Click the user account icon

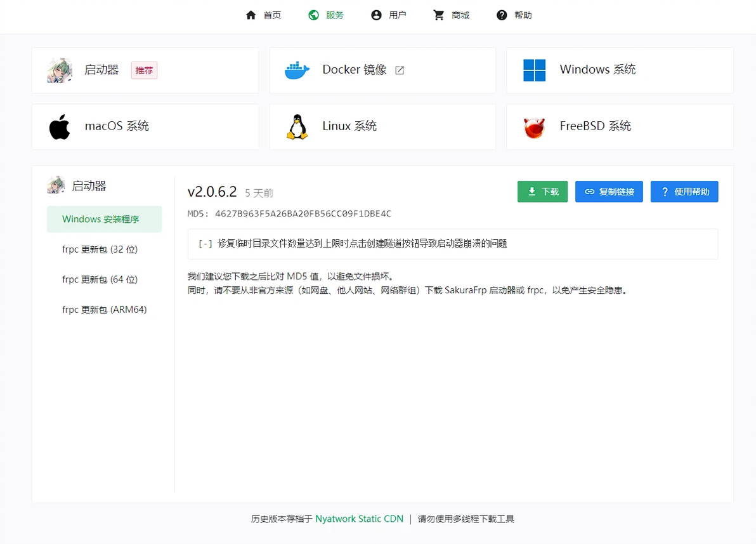click(x=376, y=15)
